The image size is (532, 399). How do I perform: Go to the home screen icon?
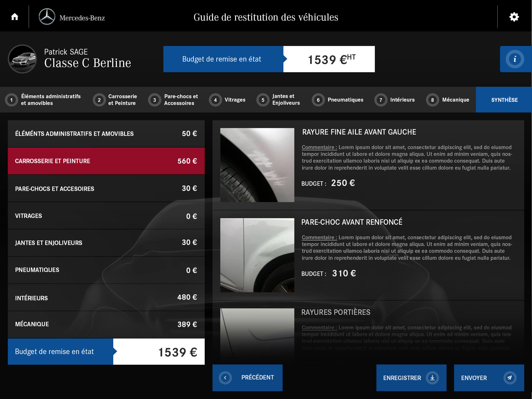(x=15, y=17)
